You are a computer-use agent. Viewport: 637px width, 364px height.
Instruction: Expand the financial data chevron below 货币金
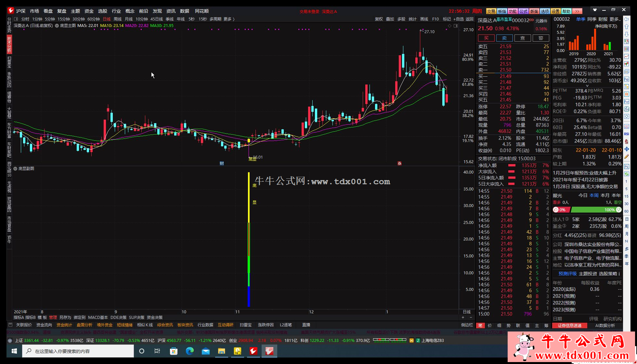pyautogui.click(x=587, y=86)
